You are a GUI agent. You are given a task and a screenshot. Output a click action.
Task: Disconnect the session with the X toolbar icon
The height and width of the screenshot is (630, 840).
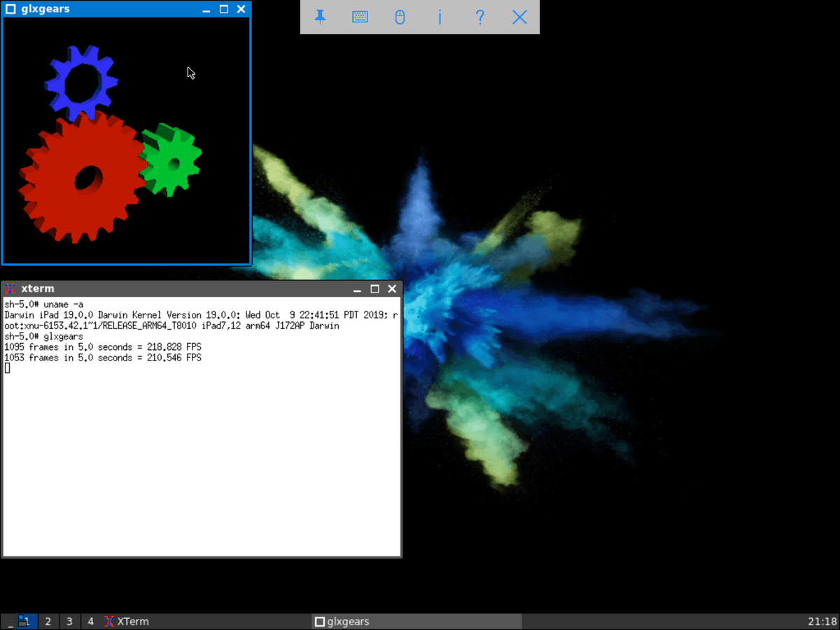519,17
